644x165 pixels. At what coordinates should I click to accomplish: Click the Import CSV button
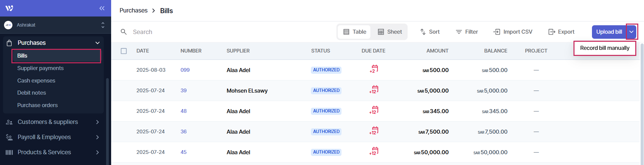pyautogui.click(x=513, y=32)
